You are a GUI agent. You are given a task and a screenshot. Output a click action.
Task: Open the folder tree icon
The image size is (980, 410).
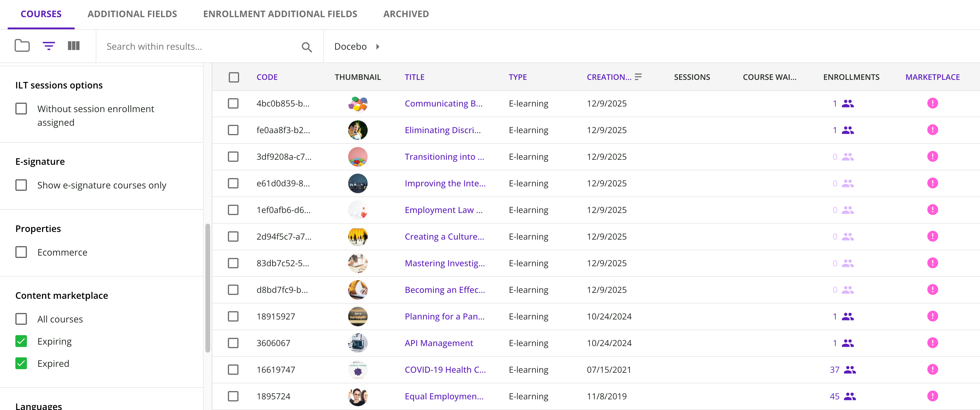[22, 46]
